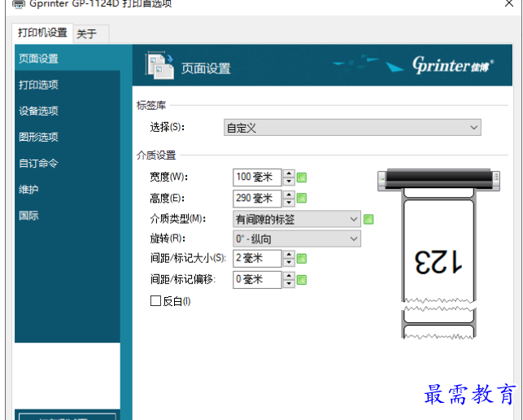Image resolution: width=523 pixels, height=420 pixels.
Task: Click the Gprinter logo in the header
Action: coord(452,65)
